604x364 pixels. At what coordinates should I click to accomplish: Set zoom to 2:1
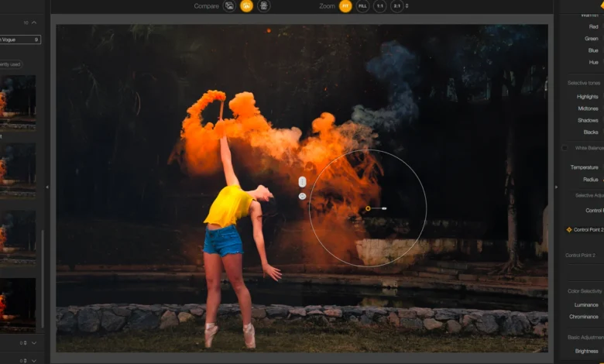[396, 5]
